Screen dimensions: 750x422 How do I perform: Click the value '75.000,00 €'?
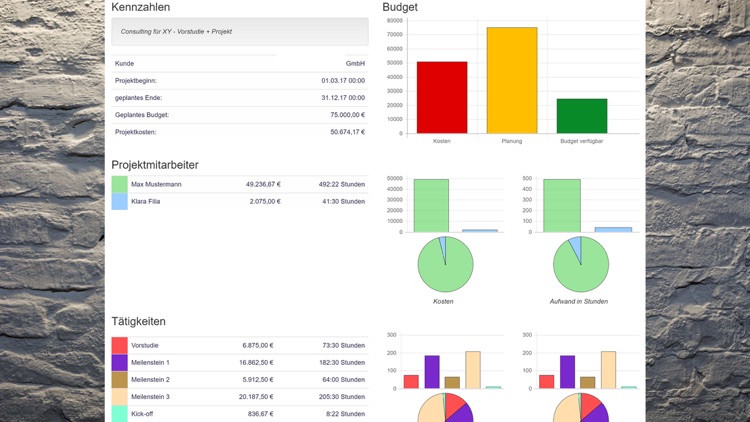pos(347,115)
